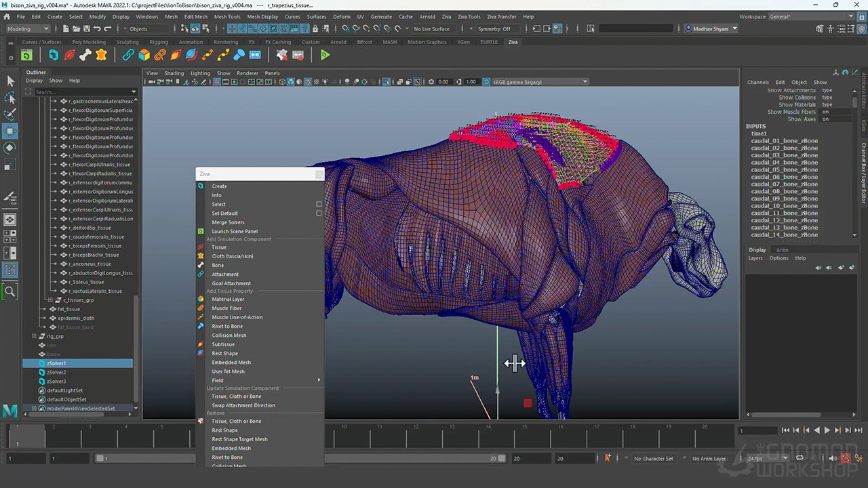
Task: Toggle playback loop mode button
Action: (800, 459)
